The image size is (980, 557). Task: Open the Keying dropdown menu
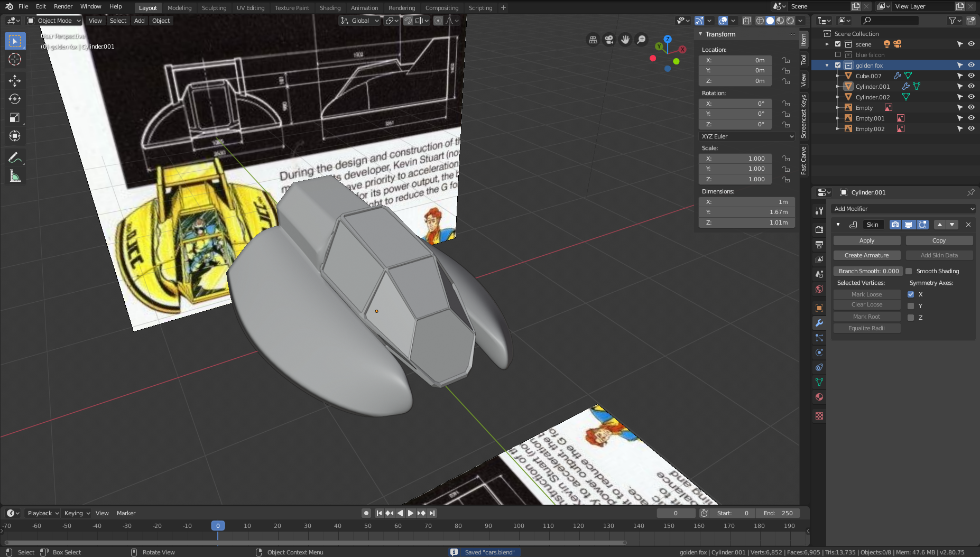pos(77,513)
